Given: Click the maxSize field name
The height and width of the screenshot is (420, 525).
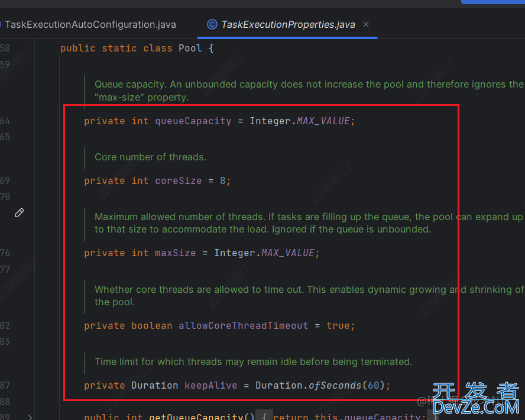Looking at the screenshot, I should [x=175, y=253].
